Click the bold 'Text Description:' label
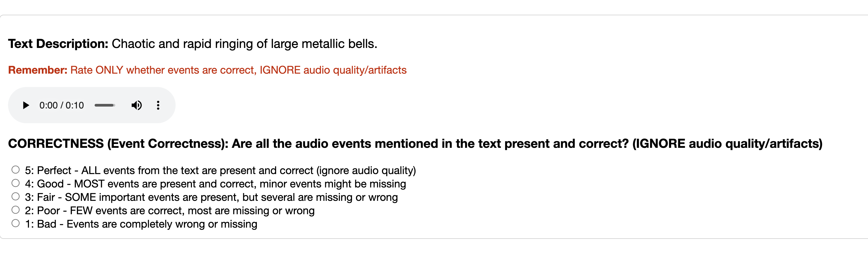The width and height of the screenshot is (868, 256). click(x=58, y=44)
